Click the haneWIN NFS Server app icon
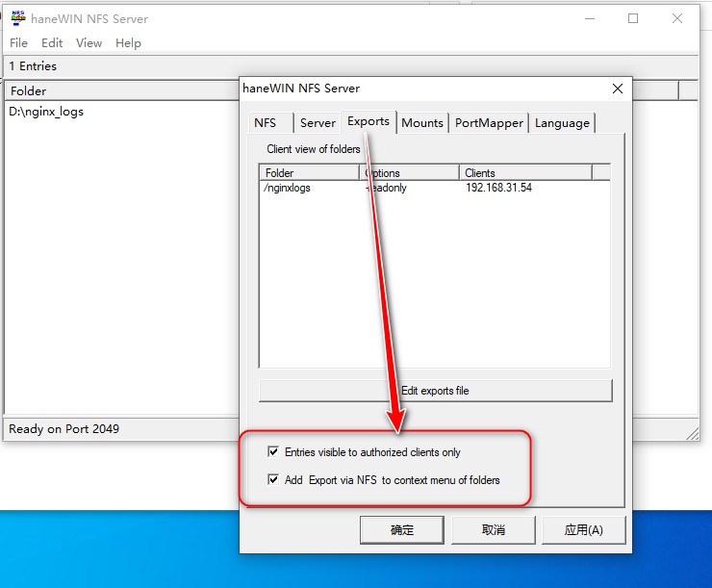The height and width of the screenshot is (588, 712). tap(18, 18)
